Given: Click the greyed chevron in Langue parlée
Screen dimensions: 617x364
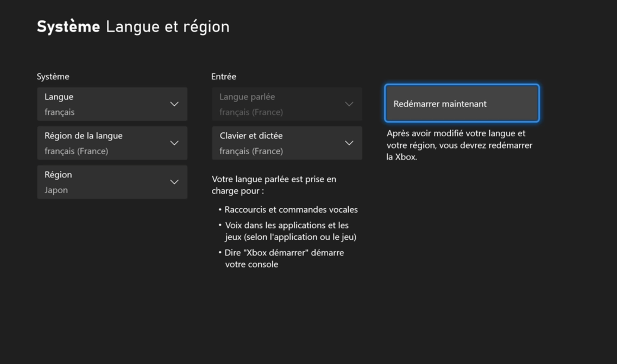Looking at the screenshot, I should [349, 104].
